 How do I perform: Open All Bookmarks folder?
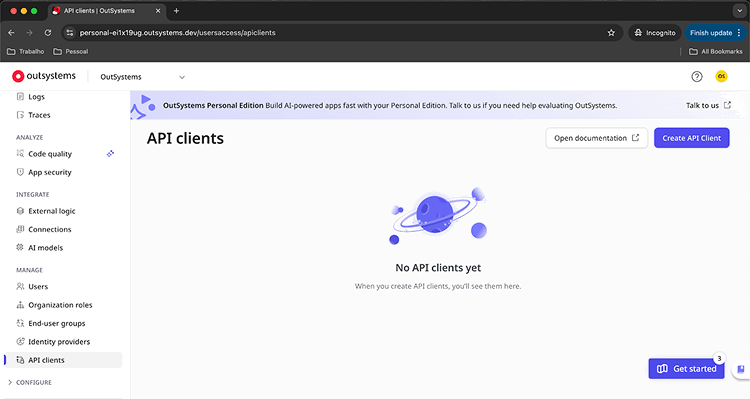716,51
